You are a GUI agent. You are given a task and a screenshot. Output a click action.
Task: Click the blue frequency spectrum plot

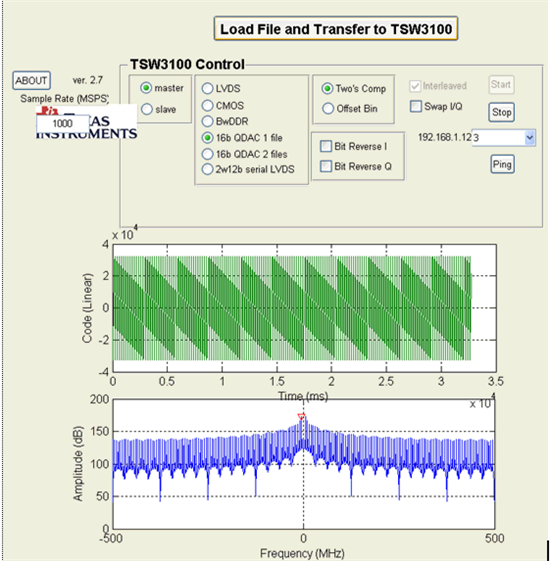[x=304, y=464]
